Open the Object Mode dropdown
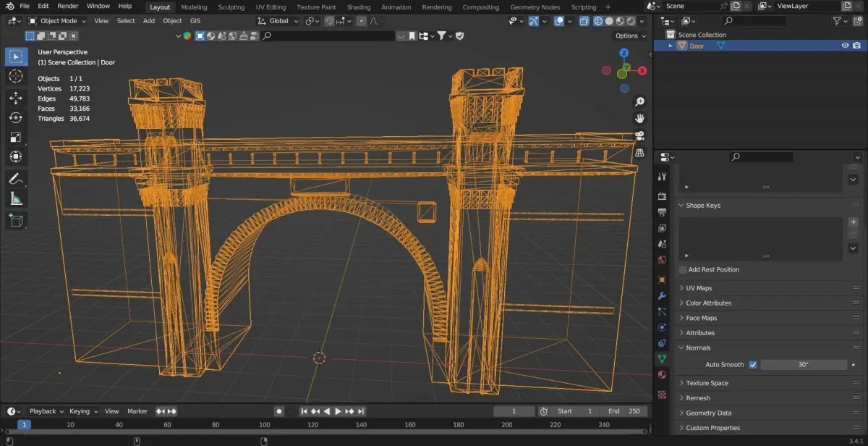Screen dimensions: 868x446 (x=56, y=21)
